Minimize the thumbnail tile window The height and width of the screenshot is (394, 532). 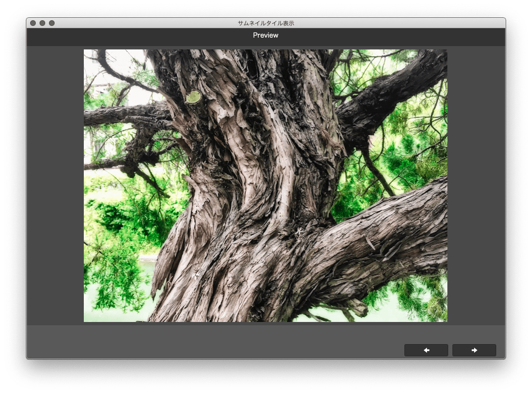tap(42, 23)
